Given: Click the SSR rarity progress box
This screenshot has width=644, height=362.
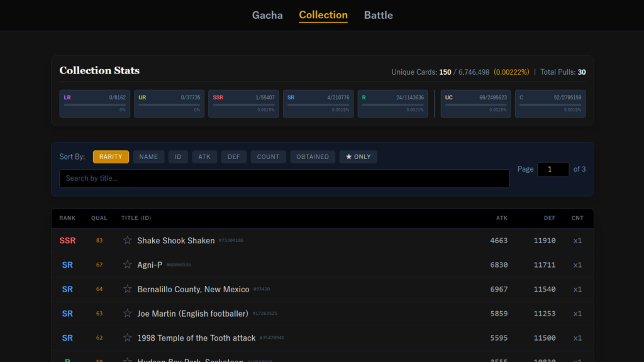Looking at the screenshot, I should tap(244, 104).
